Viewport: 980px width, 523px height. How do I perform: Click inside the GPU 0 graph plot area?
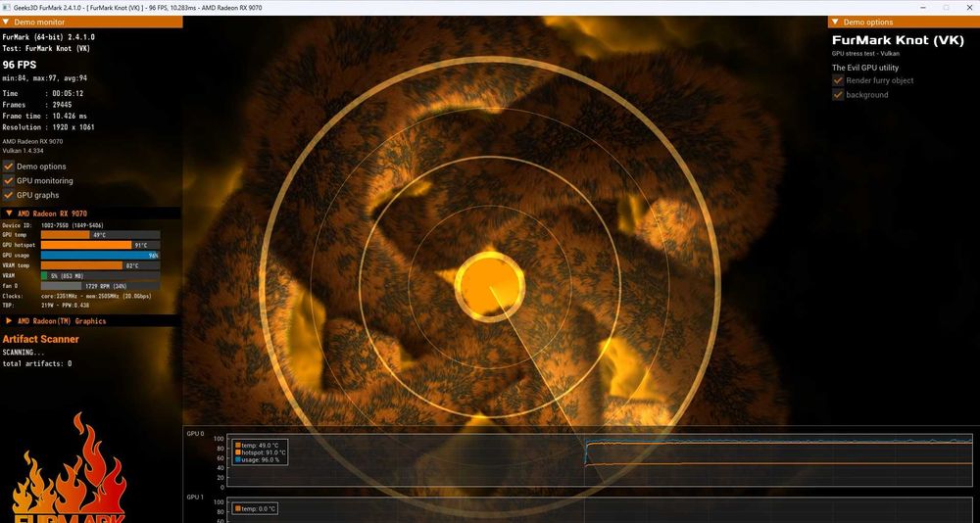tap(600, 460)
